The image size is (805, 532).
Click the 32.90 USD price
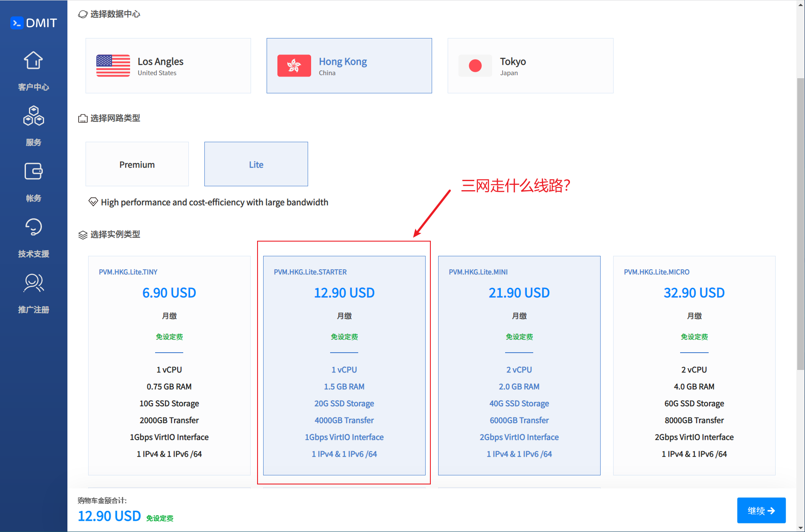click(694, 293)
